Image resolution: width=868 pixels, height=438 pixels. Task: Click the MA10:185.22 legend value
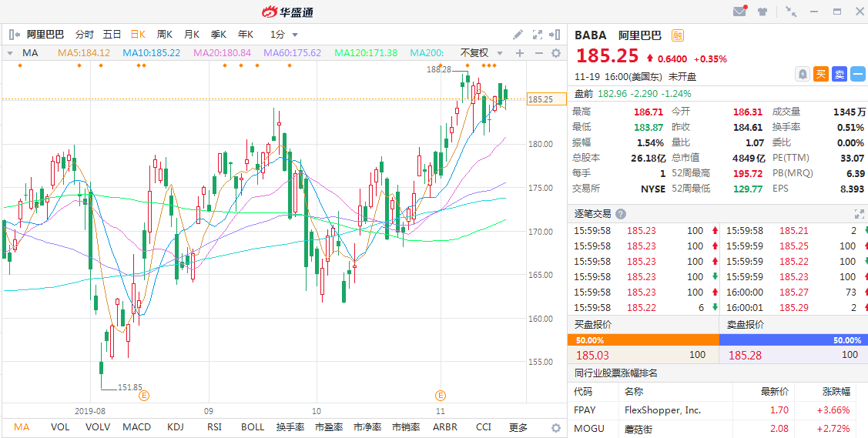[151, 53]
